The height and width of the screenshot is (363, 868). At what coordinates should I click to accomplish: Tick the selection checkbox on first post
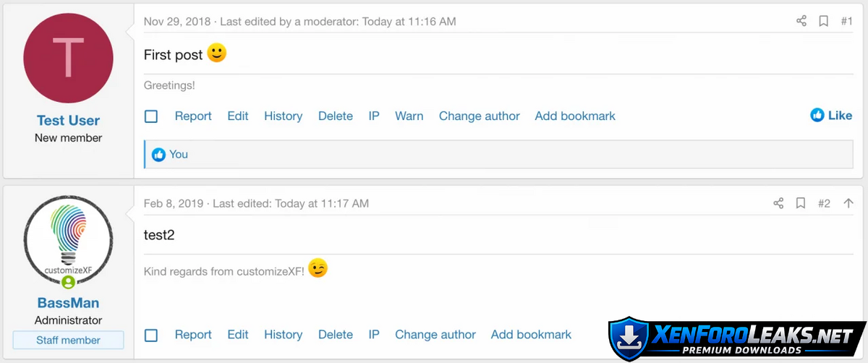pyautogui.click(x=151, y=116)
